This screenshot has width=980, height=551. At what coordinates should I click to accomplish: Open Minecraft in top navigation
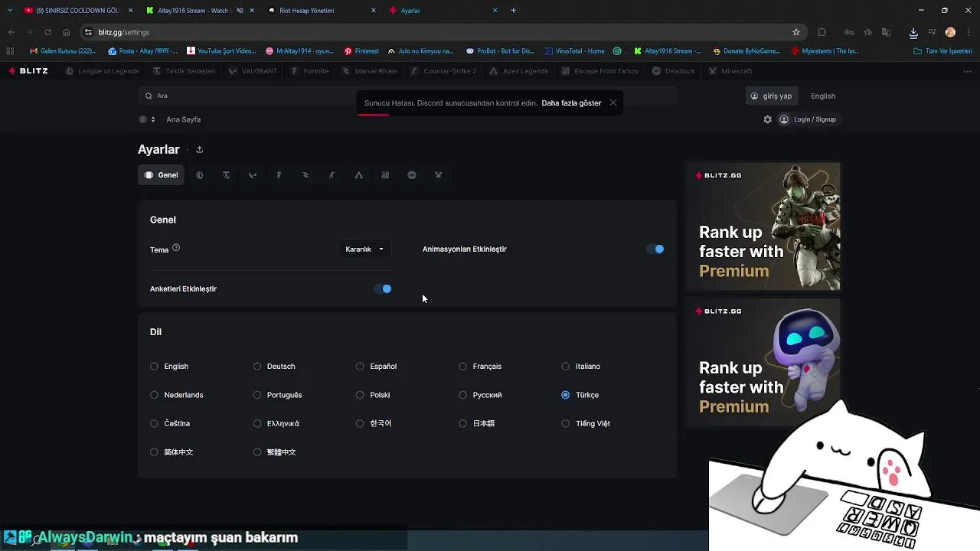(x=730, y=71)
